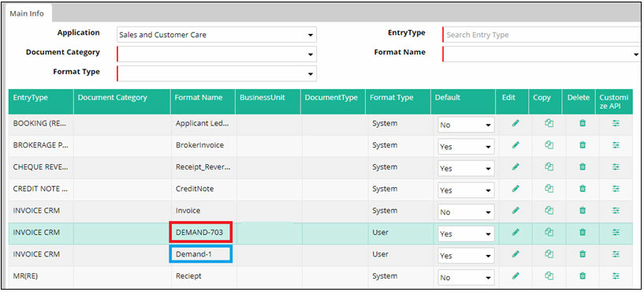The height and width of the screenshot is (292, 644).
Task: Copy the Applicant Ledger format row
Action: [x=549, y=123]
